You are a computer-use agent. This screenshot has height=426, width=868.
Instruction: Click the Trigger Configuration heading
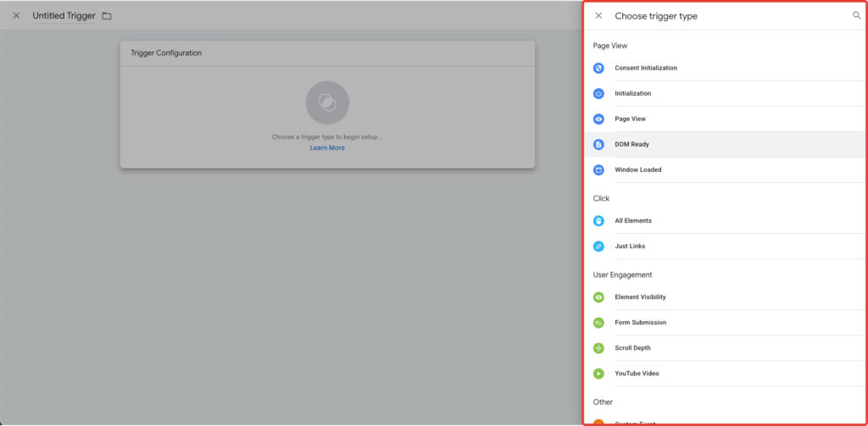click(x=166, y=53)
